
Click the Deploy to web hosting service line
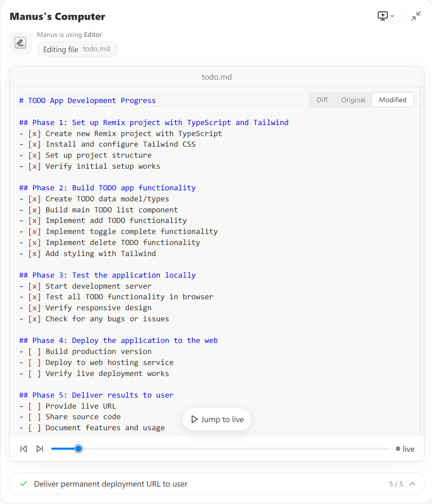[x=96, y=362]
